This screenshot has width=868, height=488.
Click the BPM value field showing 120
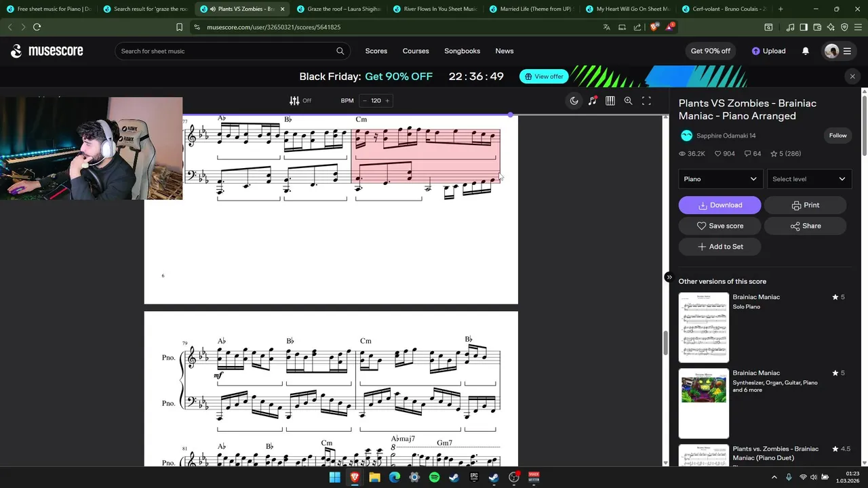click(376, 100)
